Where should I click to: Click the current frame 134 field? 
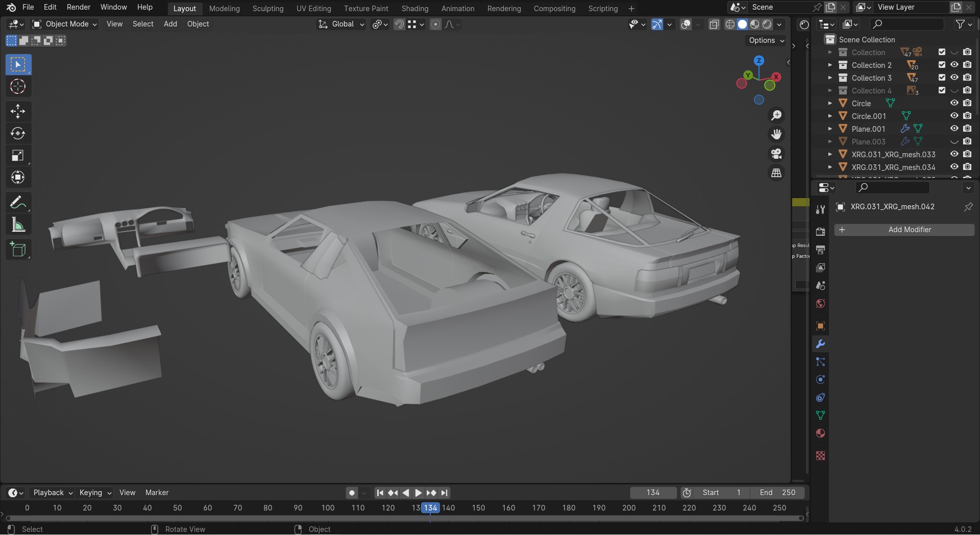point(653,493)
